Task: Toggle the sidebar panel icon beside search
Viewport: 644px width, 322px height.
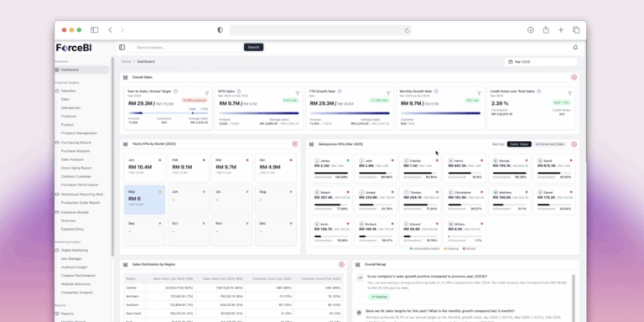Action: 122,47
